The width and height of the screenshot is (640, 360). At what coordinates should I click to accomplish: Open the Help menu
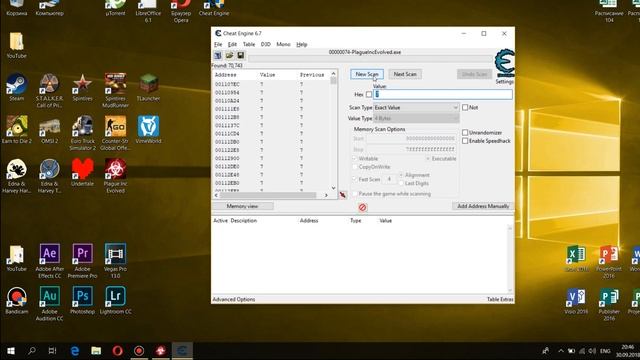[302, 44]
